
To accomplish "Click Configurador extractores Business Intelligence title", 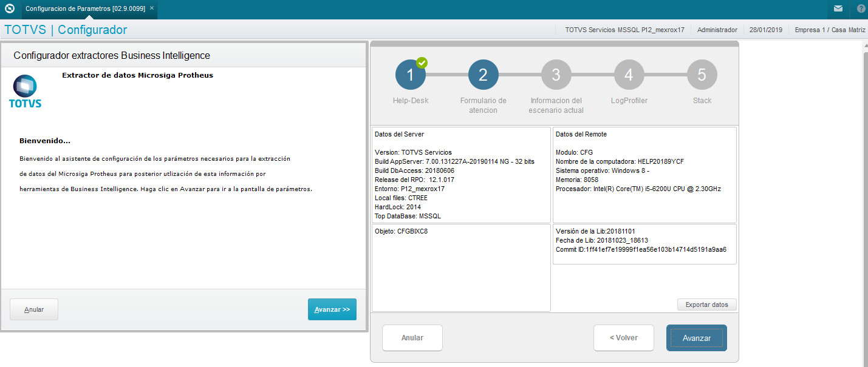I will point(112,55).
